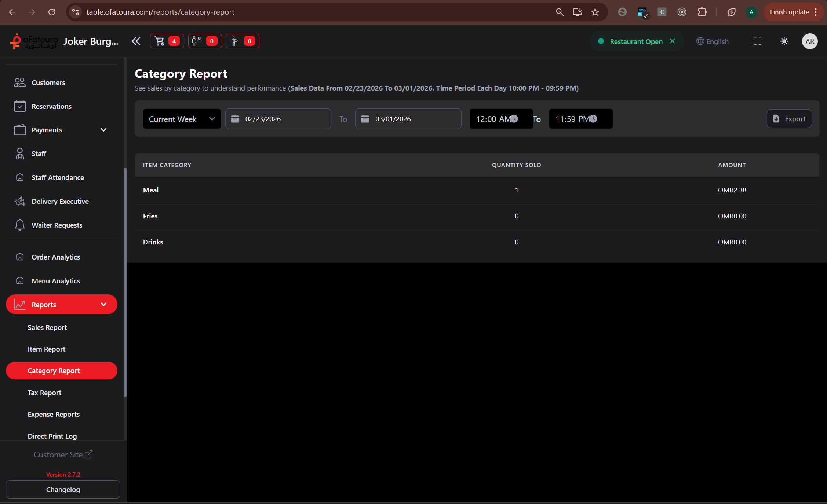The image size is (827, 504).
Task: Bookmark page with star icon
Action: pyautogui.click(x=595, y=12)
